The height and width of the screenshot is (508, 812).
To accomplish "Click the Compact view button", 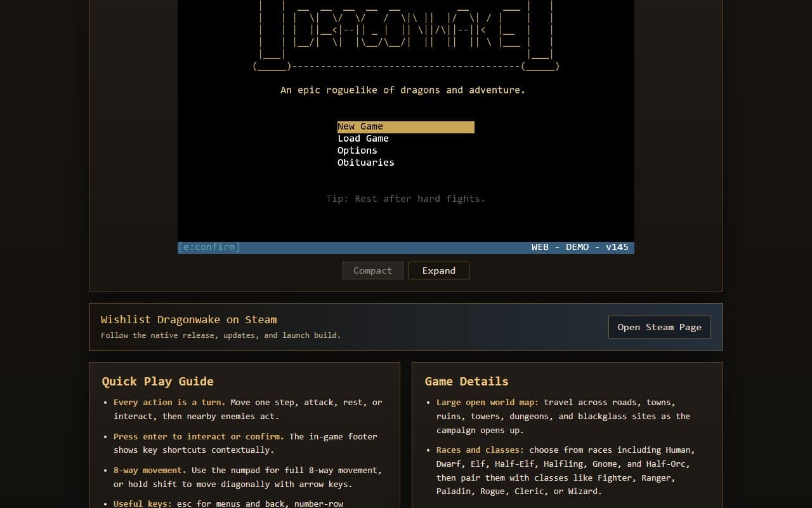I will pyautogui.click(x=372, y=271).
